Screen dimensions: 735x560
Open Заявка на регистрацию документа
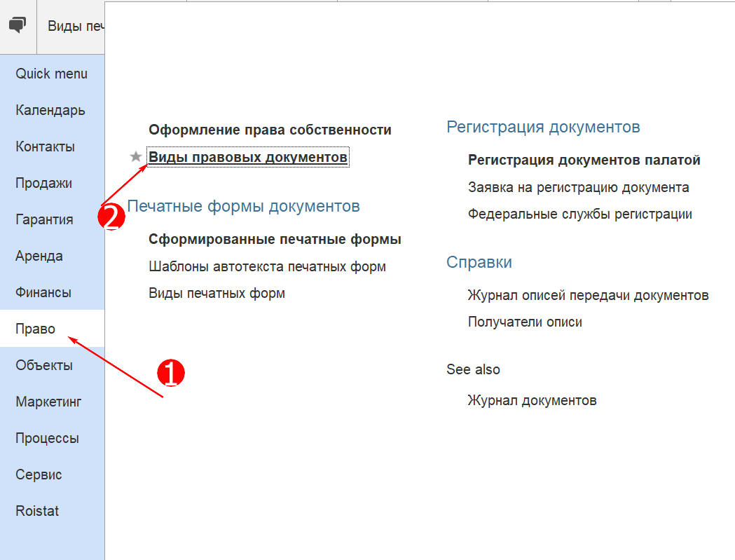tap(578, 187)
